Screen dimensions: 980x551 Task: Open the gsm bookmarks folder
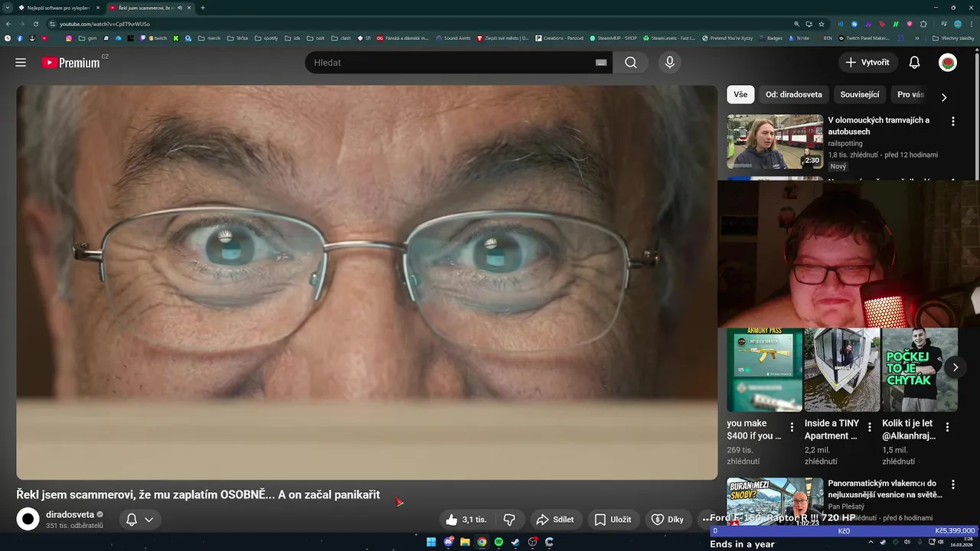(87, 37)
